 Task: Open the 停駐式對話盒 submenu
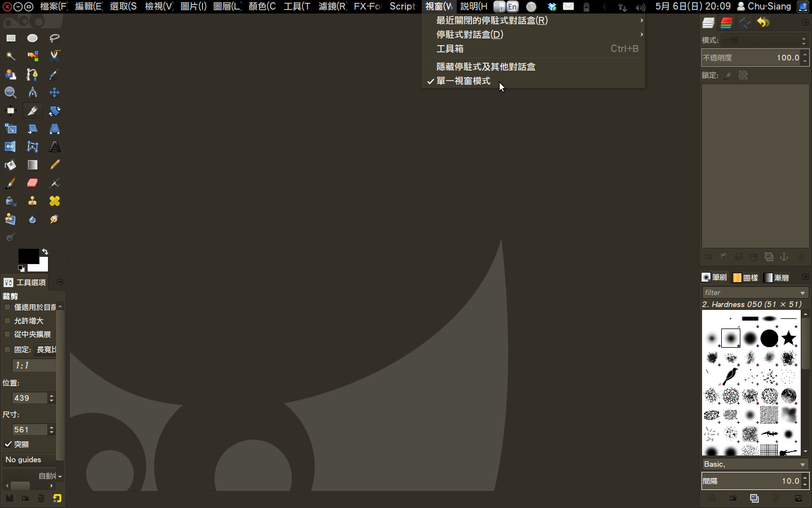[533, 34]
